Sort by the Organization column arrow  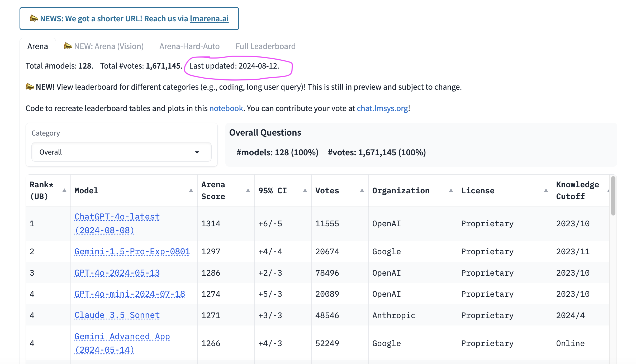click(x=451, y=190)
